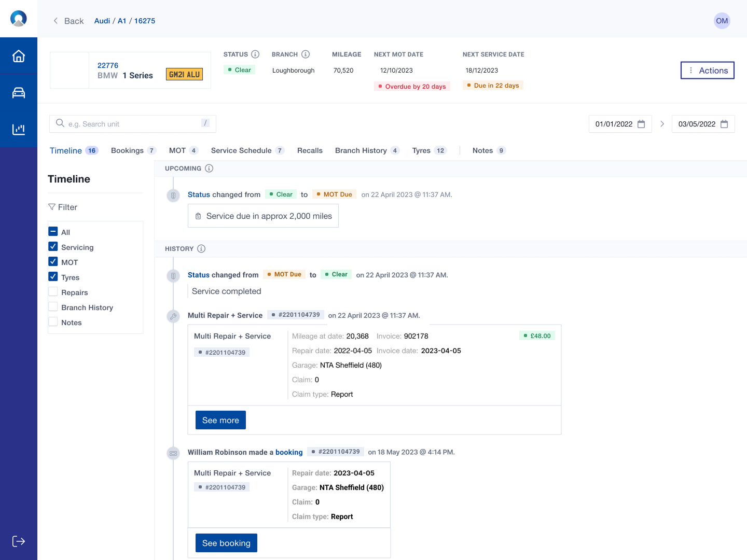Image resolution: width=747 pixels, height=560 pixels.
Task: Enable the Repairs filter checkbox
Action: pos(53,291)
